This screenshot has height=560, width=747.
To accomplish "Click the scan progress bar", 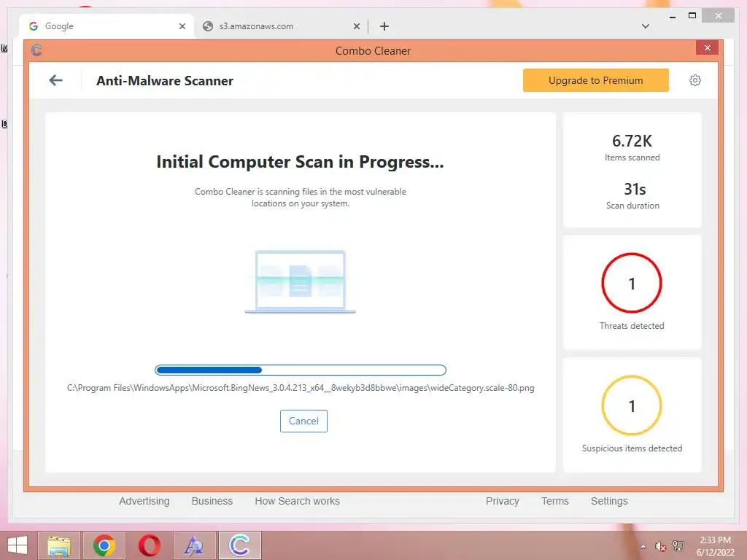I will (x=301, y=370).
